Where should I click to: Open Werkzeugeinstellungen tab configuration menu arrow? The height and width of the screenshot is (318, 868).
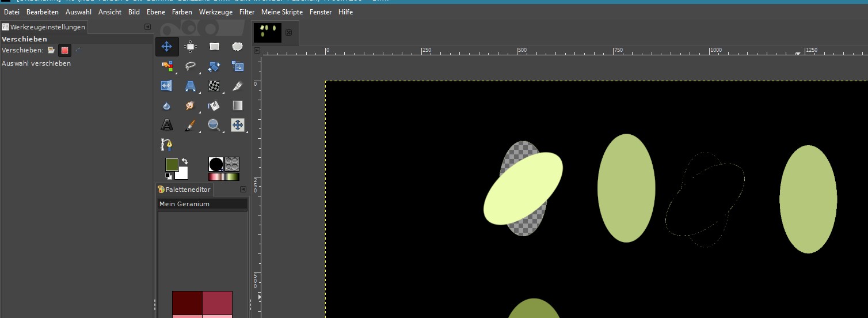[x=147, y=27]
